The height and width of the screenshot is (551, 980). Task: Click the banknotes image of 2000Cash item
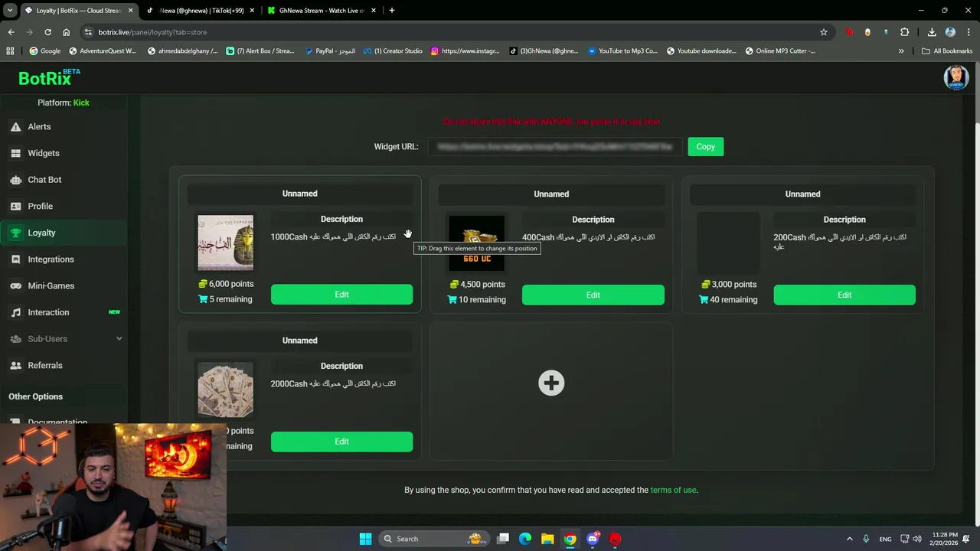(225, 390)
